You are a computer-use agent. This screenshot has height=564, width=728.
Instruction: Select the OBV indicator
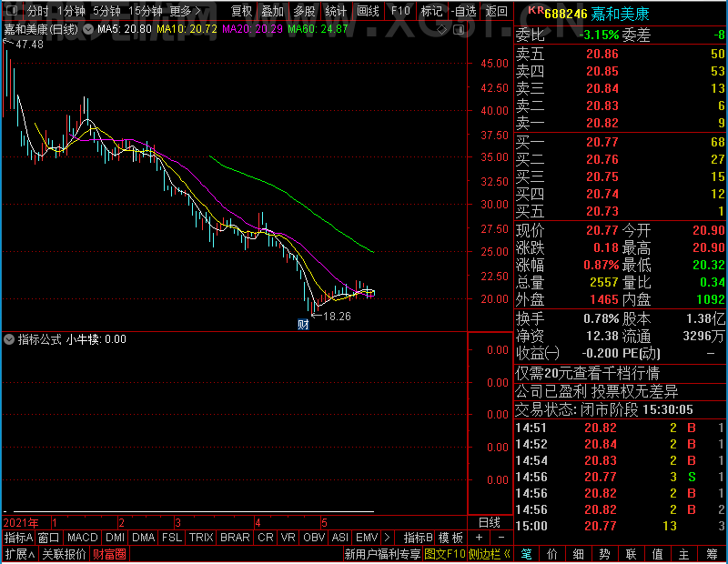(x=314, y=538)
